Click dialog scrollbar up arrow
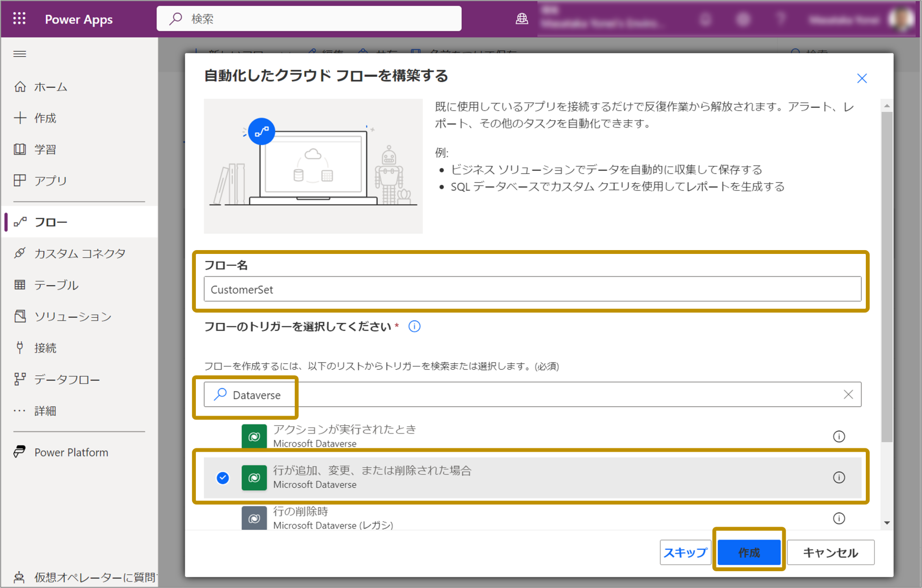Image resolution: width=922 pixels, height=588 pixels. pos(887,106)
